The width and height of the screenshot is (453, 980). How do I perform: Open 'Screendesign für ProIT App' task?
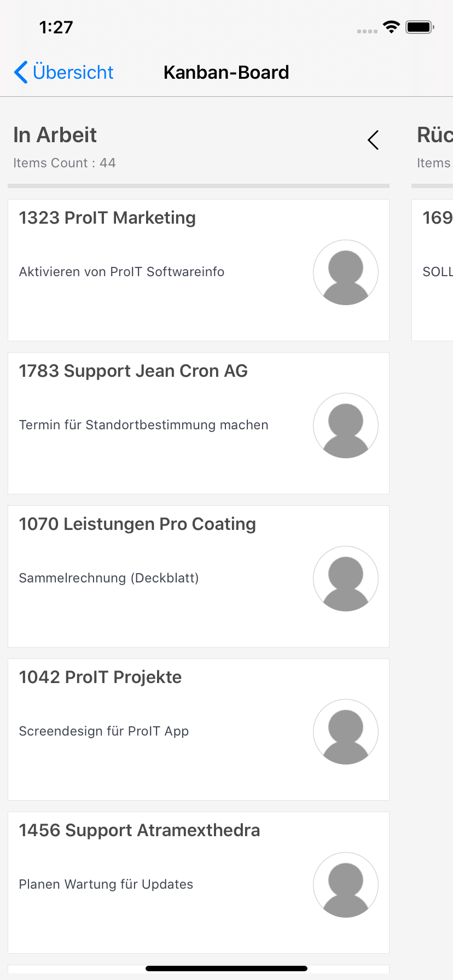point(104,731)
